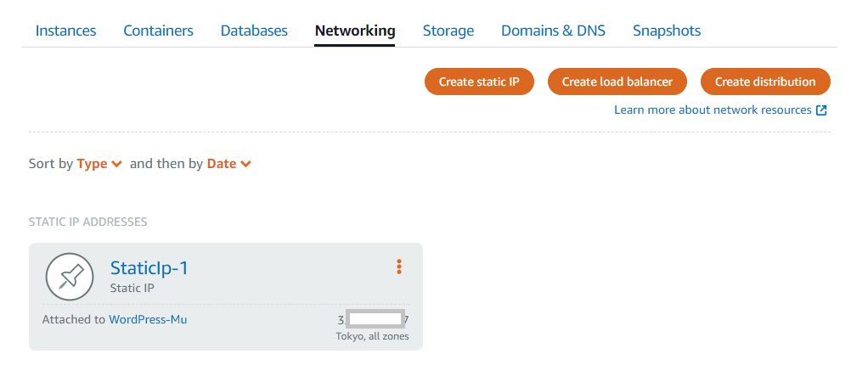Screen dimensions: 868x371
Task: Click the Tokyo, all zones region label
Action: coord(372,336)
